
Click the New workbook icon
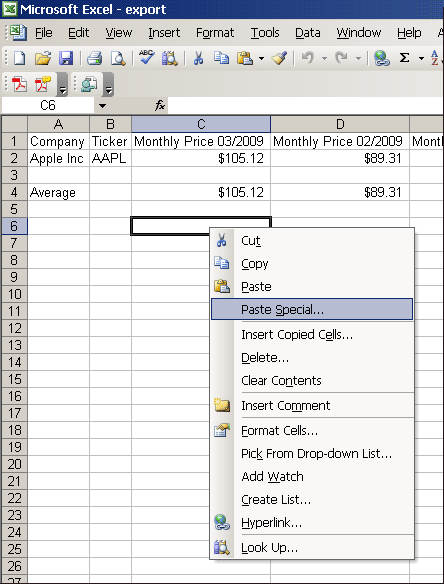pos(19,58)
